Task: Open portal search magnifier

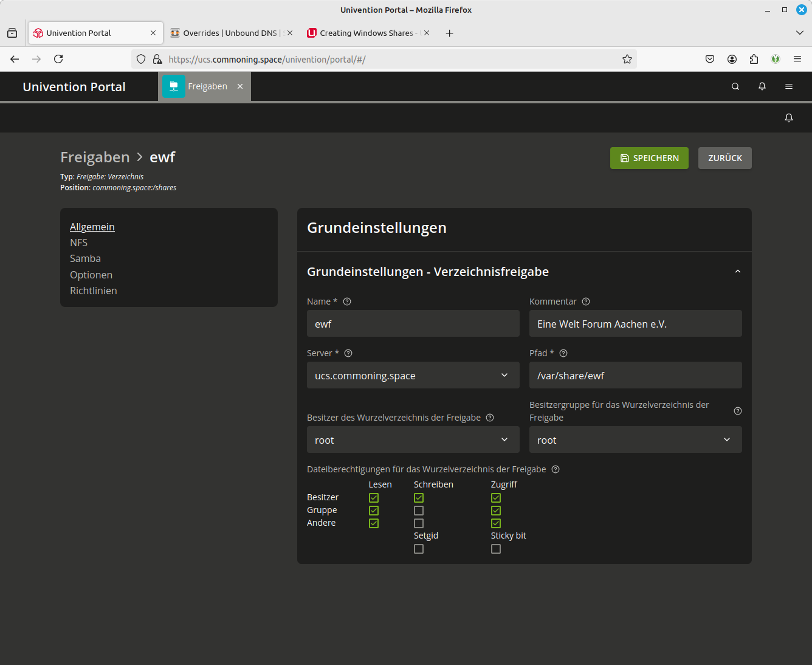Action: 735,86
